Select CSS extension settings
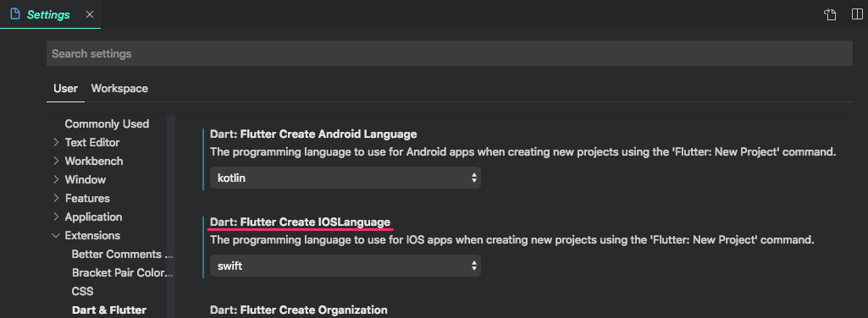The width and height of the screenshot is (868, 318). [x=82, y=292]
